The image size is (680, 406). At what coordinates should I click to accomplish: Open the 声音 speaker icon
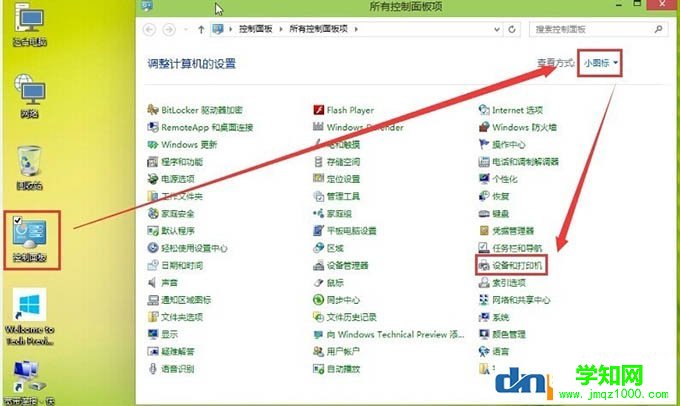coord(152,282)
